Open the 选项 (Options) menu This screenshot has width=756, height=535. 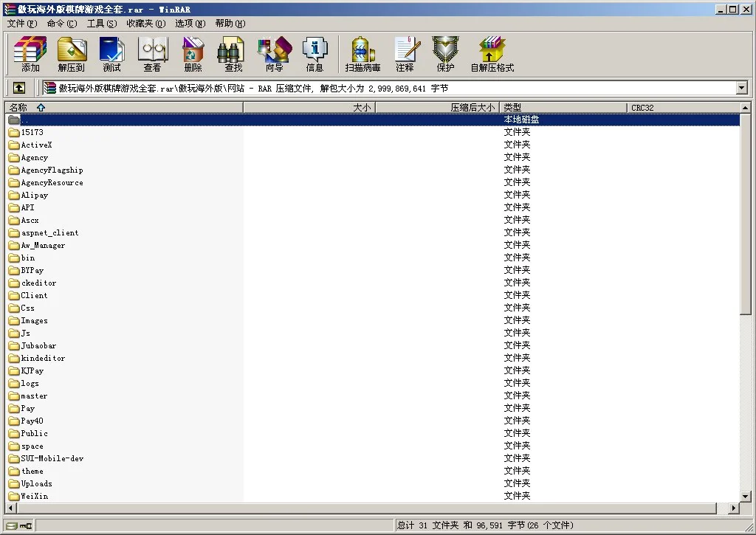189,23
